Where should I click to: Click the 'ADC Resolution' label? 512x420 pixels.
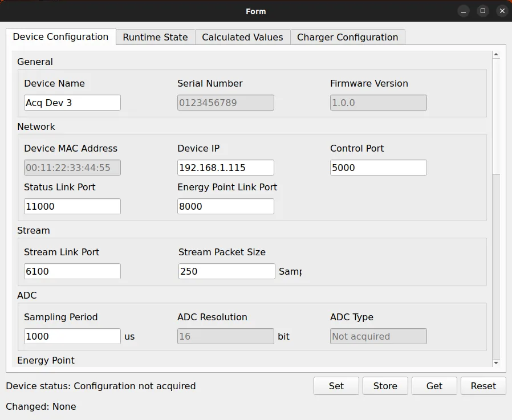pyautogui.click(x=212, y=317)
